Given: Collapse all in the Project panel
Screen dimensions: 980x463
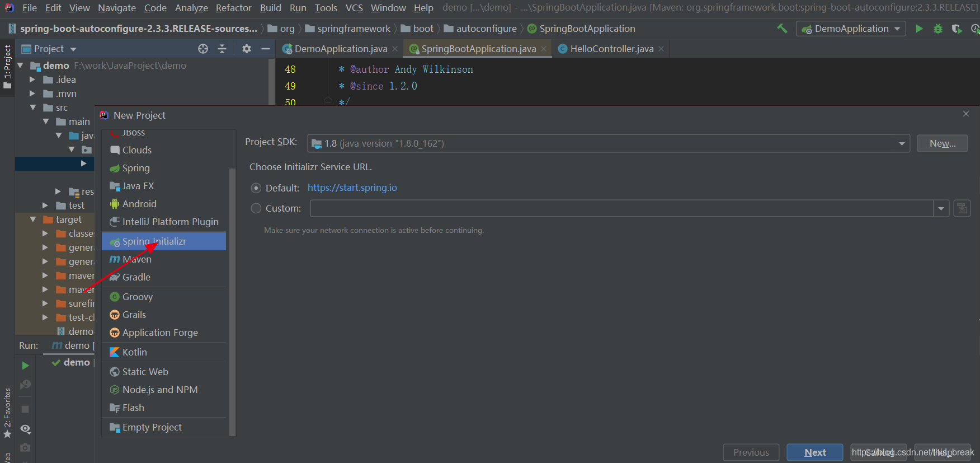Looking at the screenshot, I should pos(222,49).
